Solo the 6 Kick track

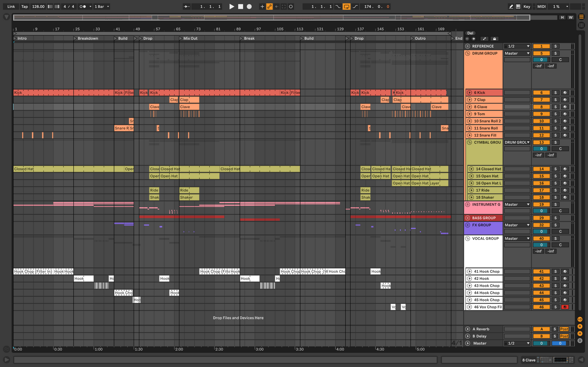click(x=555, y=93)
